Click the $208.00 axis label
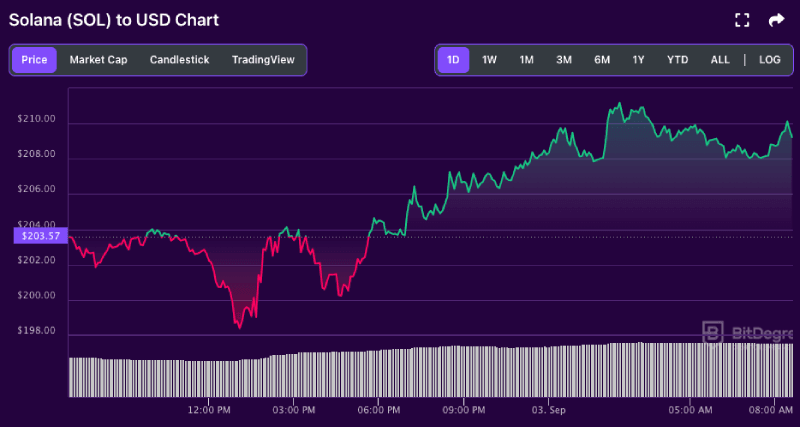This screenshot has width=800, height=427. (x=38, y=154)
